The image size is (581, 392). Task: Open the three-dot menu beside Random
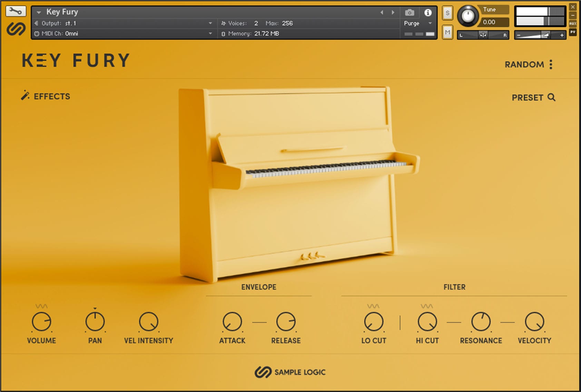[551, 65]
